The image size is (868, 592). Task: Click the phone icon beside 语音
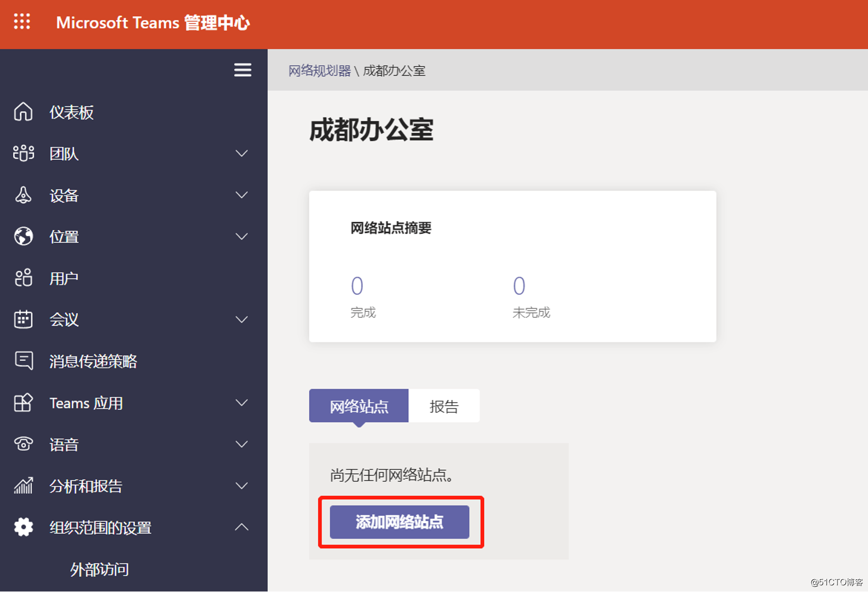23,444
